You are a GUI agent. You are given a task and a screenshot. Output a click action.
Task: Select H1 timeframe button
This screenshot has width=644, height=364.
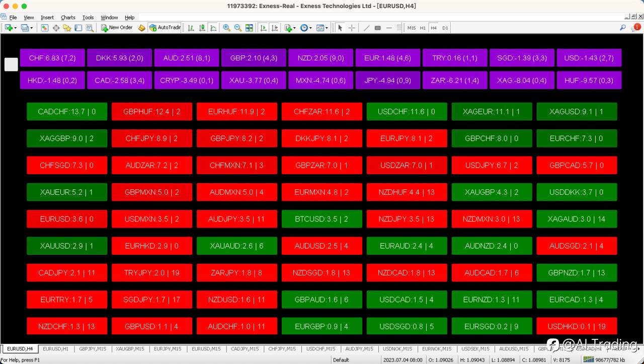coord(423,28)
